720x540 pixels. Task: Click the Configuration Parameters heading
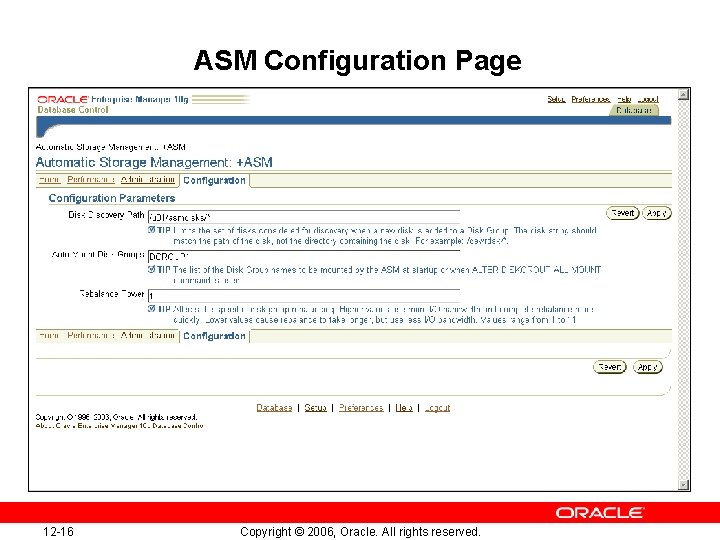[x=112, y=198]
